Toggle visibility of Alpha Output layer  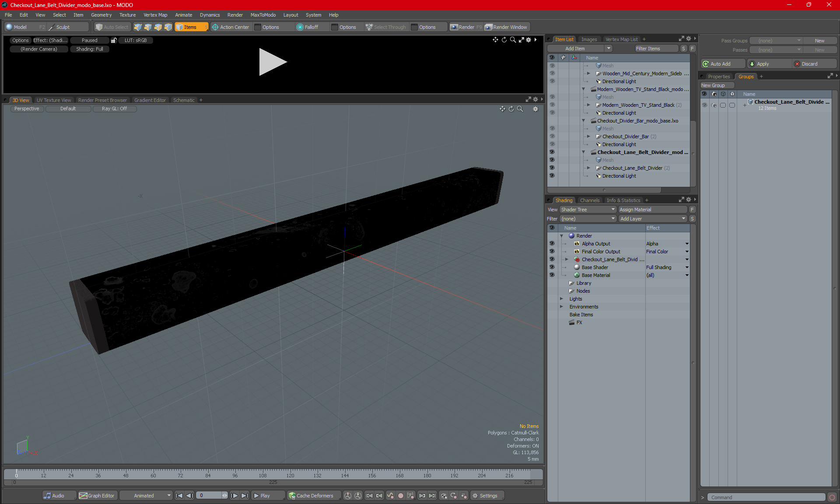point(552,244)
